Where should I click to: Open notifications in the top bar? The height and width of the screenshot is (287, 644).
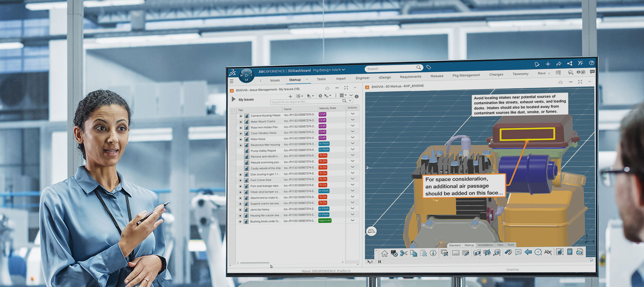[x=537, y=64]
